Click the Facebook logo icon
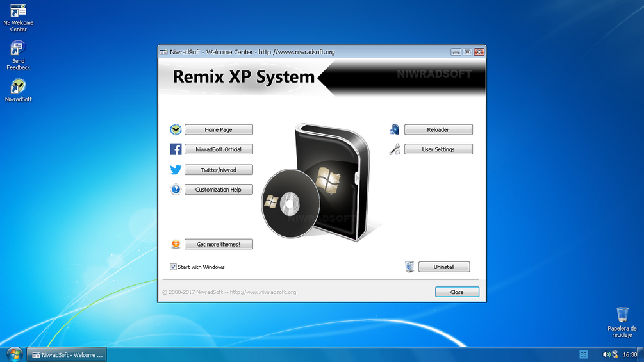The width and height of the screenshot is (644, 362). pyautogui.click(x=176, y=149)
